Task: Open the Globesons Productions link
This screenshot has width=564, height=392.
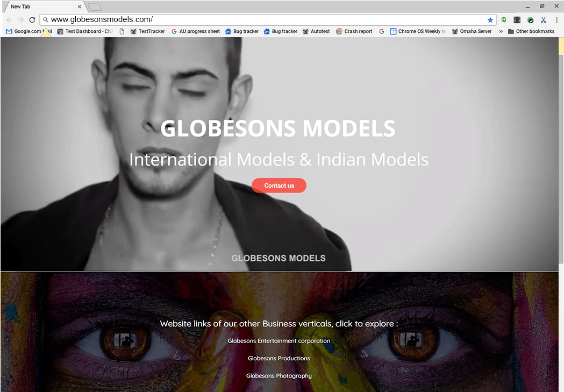Action: click(279, 358)
